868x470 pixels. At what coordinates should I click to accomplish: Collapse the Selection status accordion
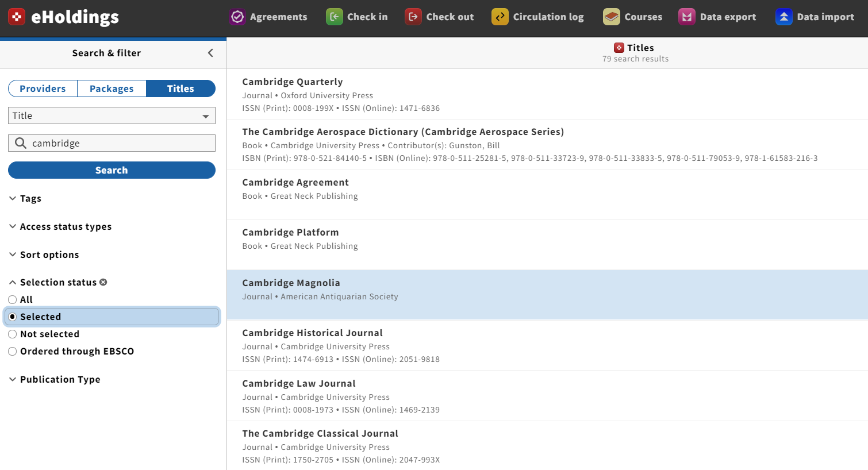[53, 282]
